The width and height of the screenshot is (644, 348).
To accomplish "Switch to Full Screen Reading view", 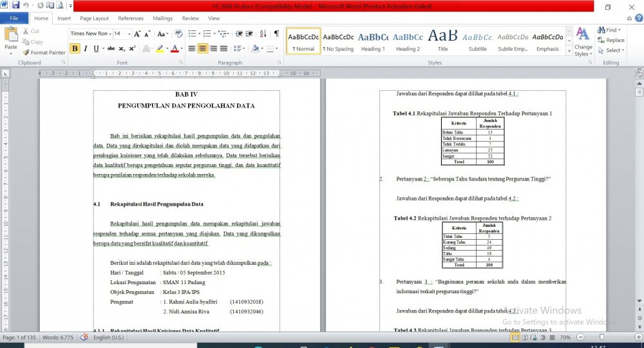I will tap(525, 337).
